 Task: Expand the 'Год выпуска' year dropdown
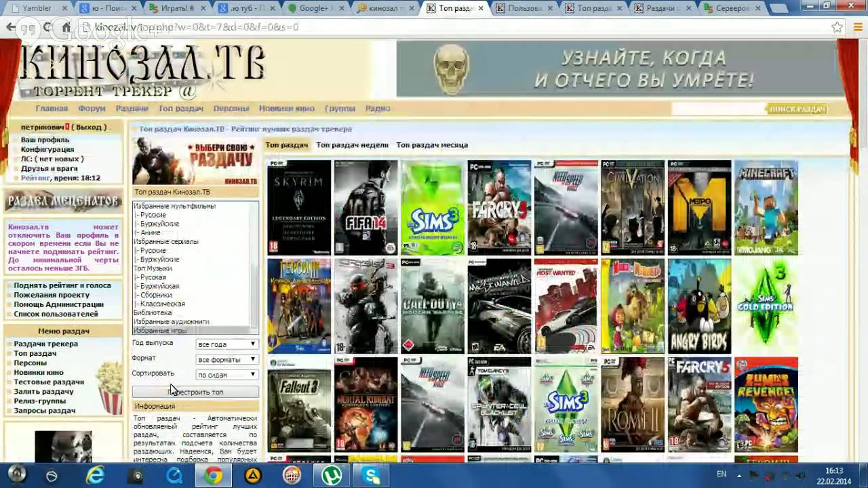(x=227, y=344)
